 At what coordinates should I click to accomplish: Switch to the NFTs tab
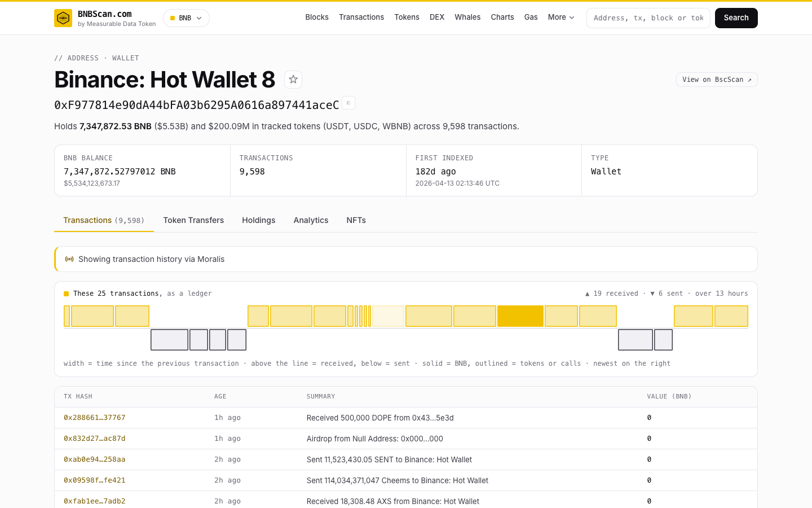coord(356,220)
